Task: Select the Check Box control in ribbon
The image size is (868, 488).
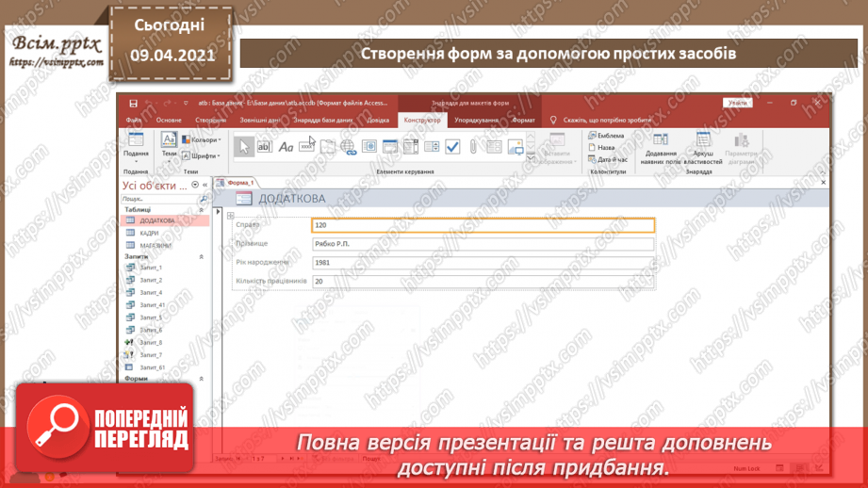Action: 452,147
